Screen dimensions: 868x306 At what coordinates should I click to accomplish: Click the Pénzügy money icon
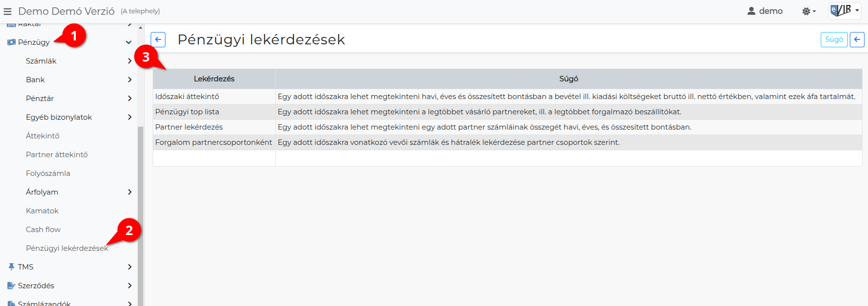(x=11, y=42)
